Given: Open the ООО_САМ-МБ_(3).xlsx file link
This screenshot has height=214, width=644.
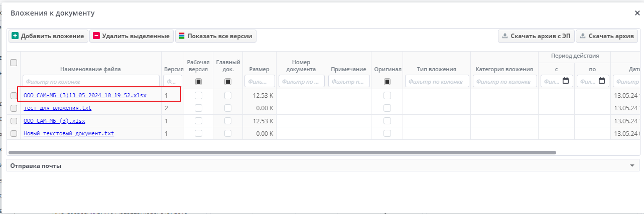Looking at the screenshot, I should click(x=54, y=121).
